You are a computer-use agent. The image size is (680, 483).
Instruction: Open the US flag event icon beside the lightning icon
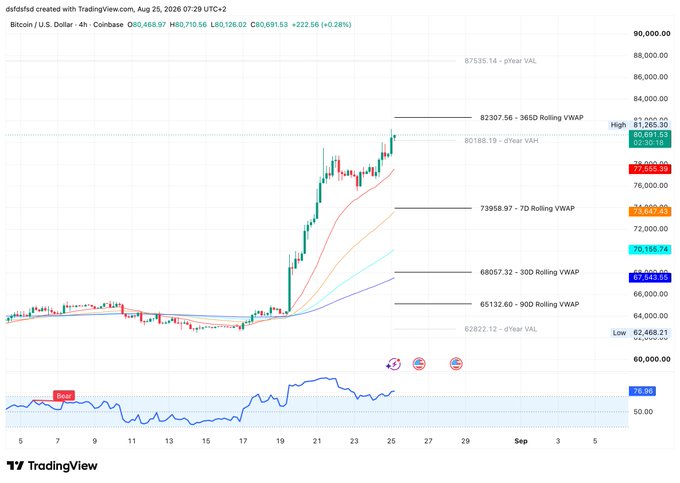click(x=419, y=364)
